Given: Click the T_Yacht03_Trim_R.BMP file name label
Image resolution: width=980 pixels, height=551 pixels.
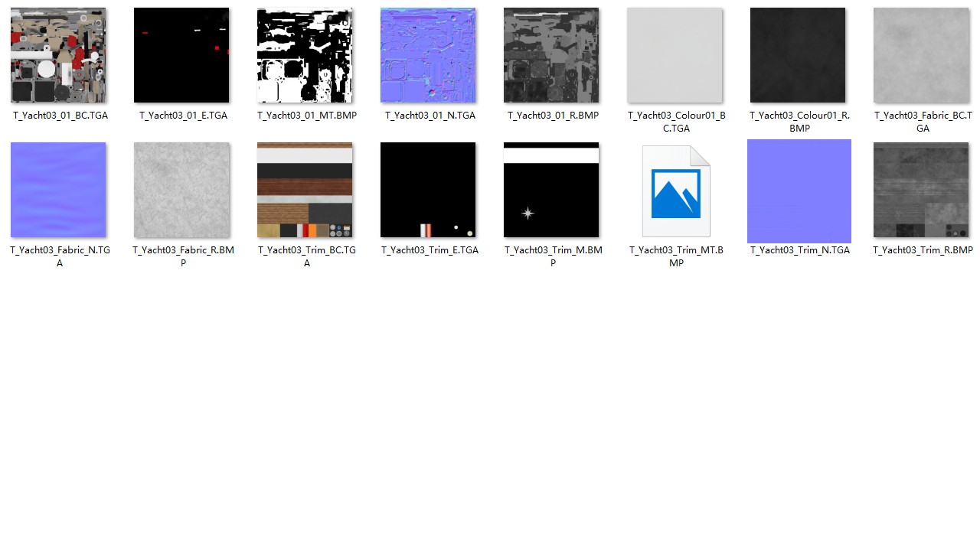Looking at the screenshot, I should pos(923,250).
